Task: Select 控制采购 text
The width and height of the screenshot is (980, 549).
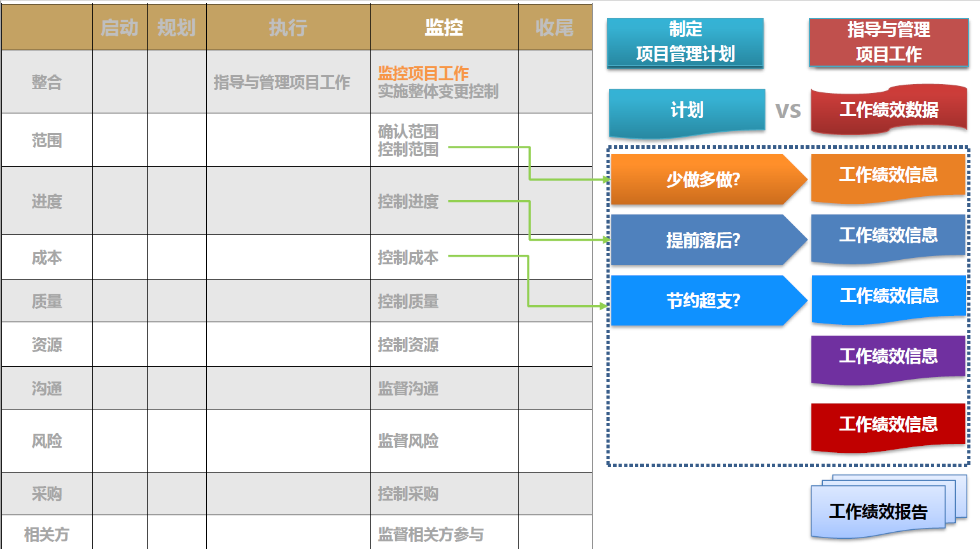Action: [x=408, y=494]
